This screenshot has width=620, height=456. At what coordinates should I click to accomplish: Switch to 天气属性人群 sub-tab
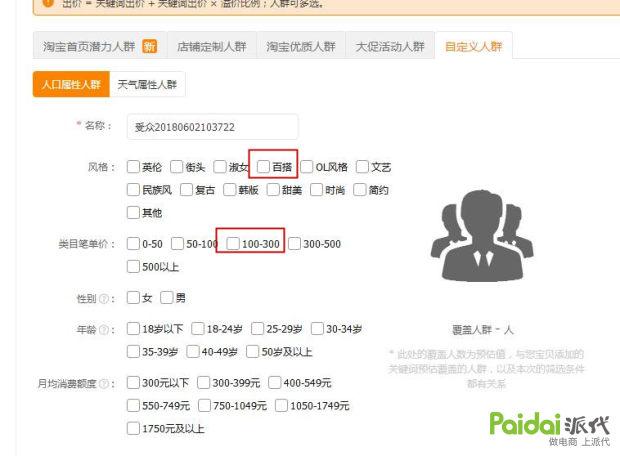coord(147,86)
